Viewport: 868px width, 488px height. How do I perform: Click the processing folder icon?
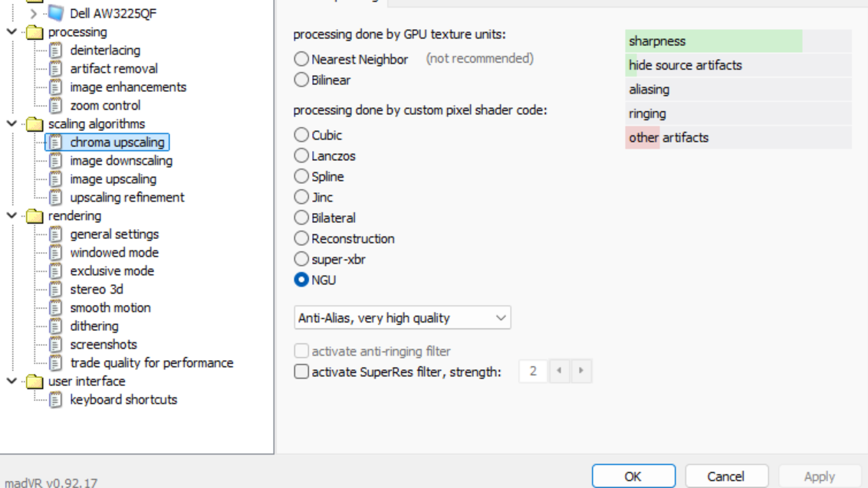35,32
